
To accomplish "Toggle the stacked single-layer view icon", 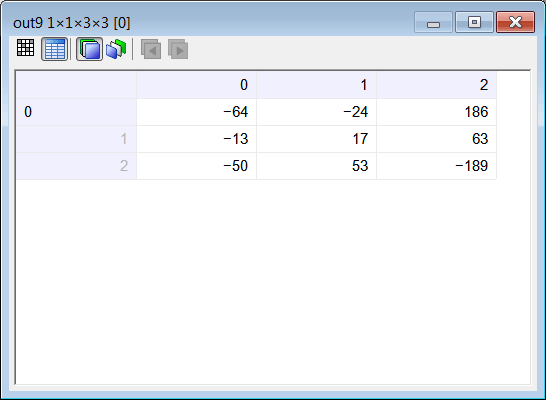I will (x=89, y=49).
